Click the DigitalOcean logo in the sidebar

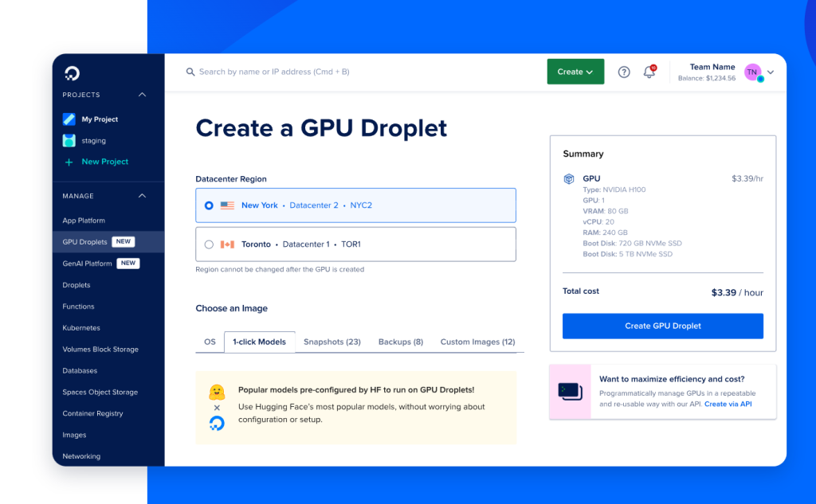tap(72, 73)
